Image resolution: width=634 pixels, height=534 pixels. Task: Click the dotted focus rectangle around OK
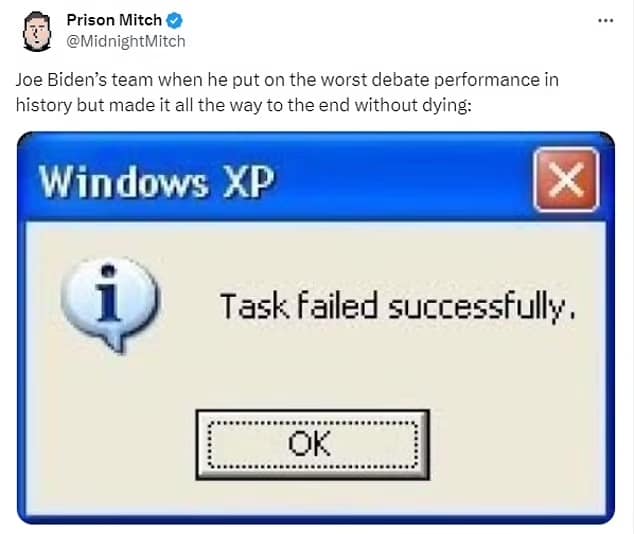click(312, 445)
